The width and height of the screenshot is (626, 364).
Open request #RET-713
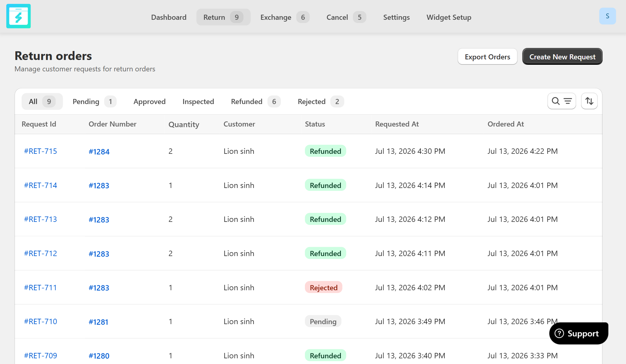coord(41,219)
